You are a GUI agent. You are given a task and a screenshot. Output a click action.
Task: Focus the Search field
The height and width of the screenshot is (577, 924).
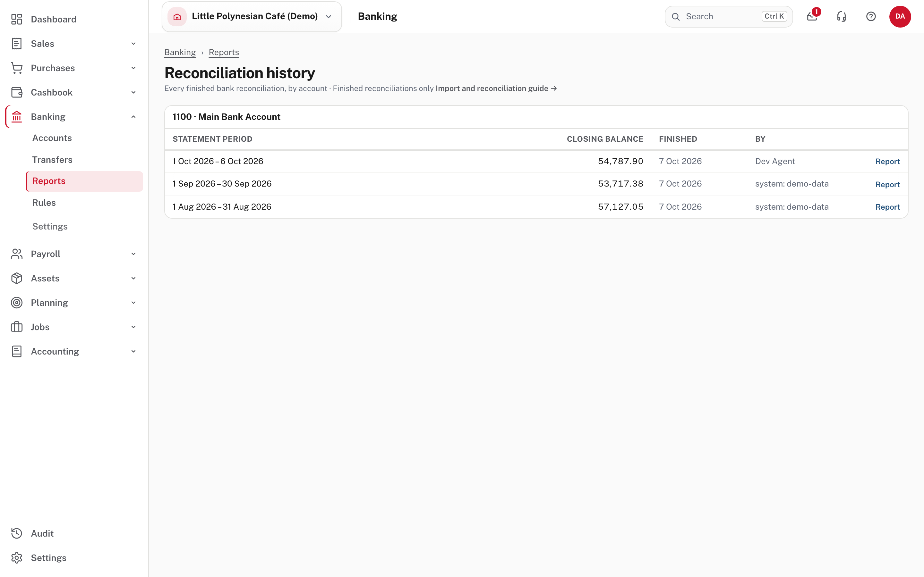coord(729,16)
